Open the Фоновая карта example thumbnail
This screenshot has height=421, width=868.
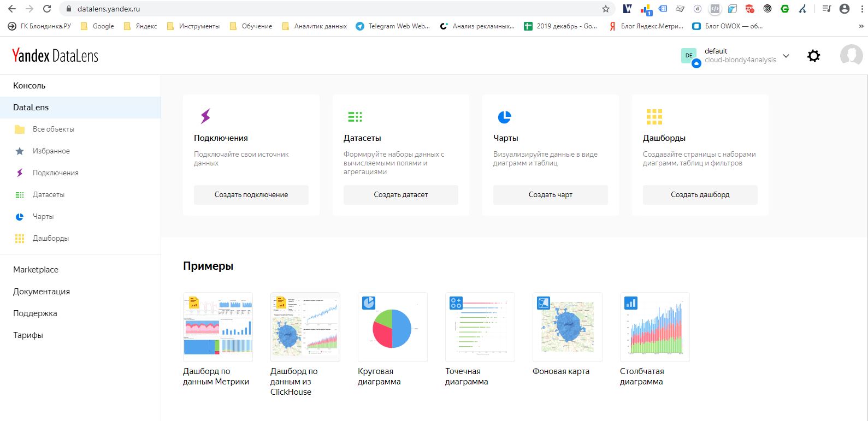pyautogui.click(x=568, y=327)
